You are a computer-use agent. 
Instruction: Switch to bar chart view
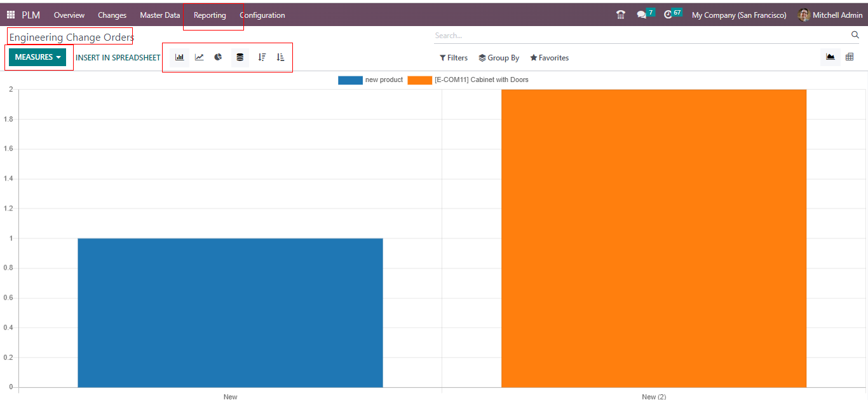click(180, 57)
